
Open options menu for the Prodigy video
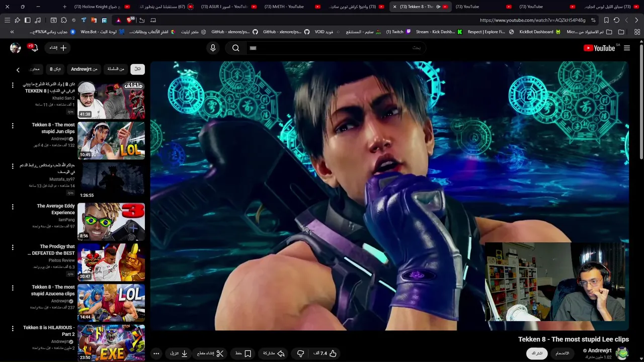[13, 247]
